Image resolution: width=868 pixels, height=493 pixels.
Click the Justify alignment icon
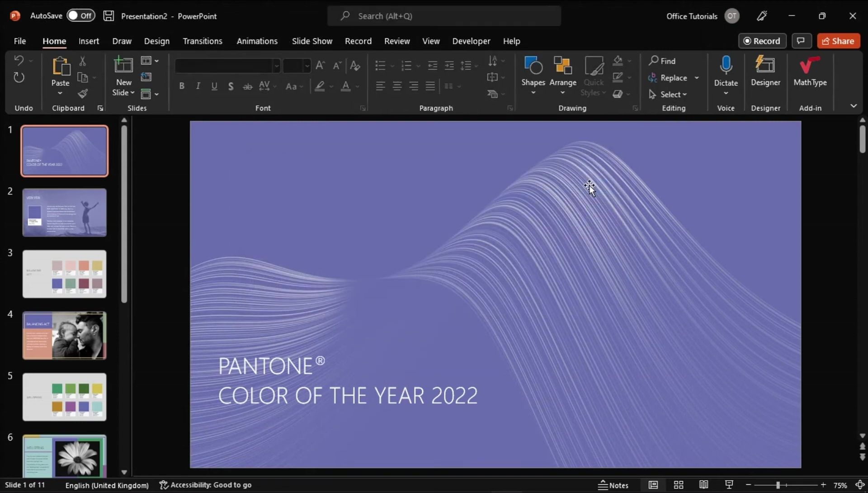(x=430, y=86)
